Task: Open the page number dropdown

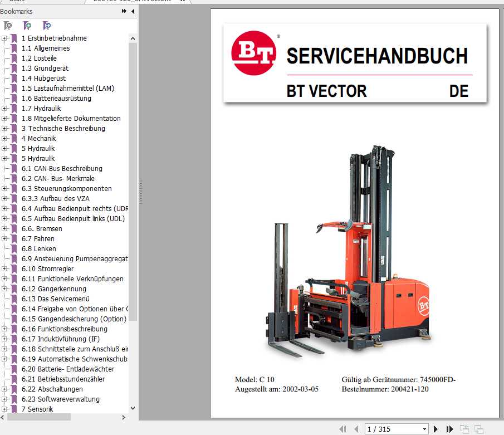Action: pyautogui.click(x=425, y=428)
